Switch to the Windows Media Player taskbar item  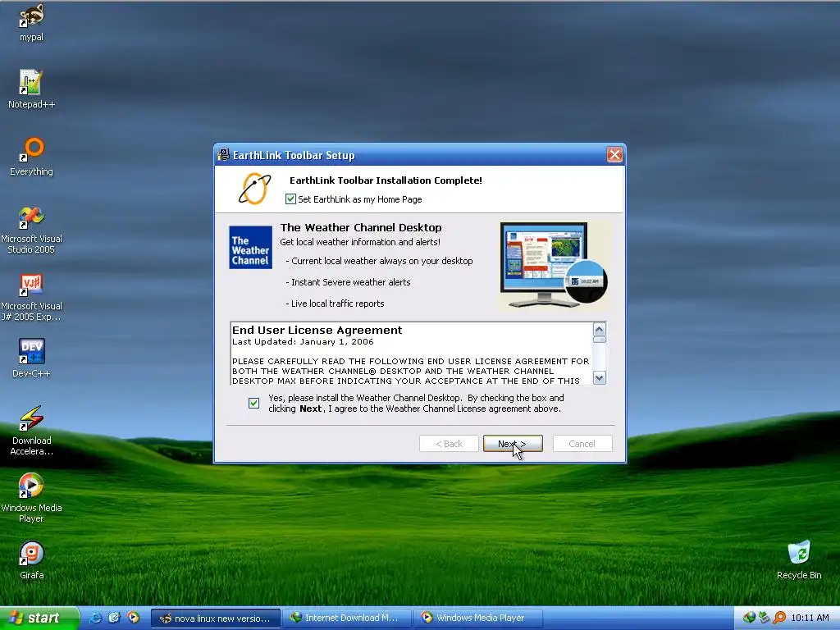tap(478, 619)
